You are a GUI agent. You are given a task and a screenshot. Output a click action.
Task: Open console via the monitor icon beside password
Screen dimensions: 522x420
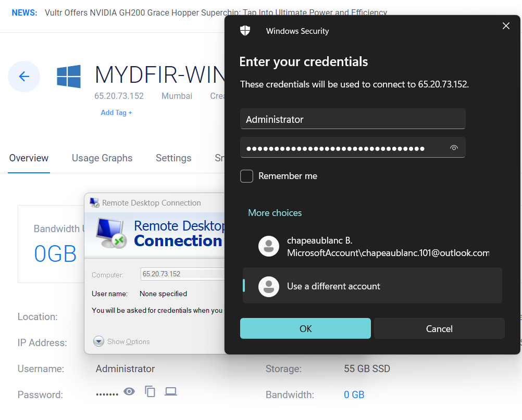(171, 391)
